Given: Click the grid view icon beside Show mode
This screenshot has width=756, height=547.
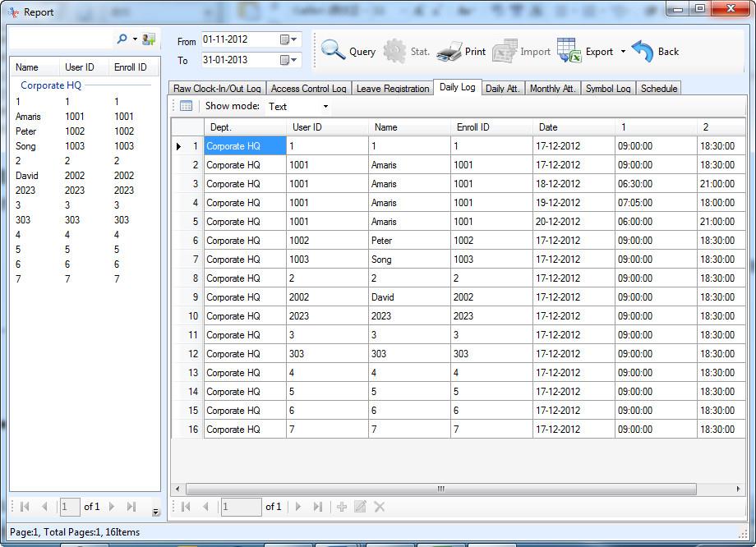Looking at the screenshot, I should pos(187,106).
